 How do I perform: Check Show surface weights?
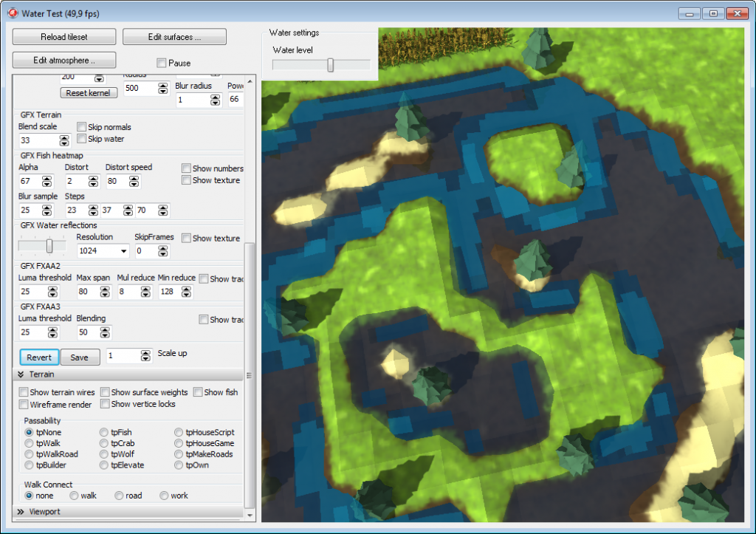click(x=105, y=391)
